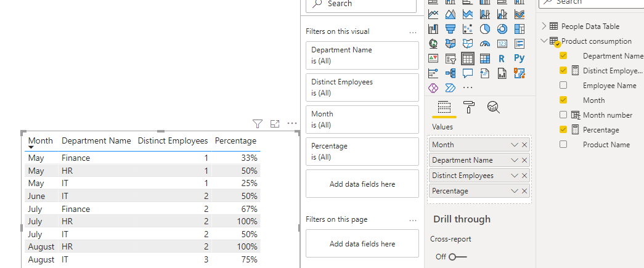
Task: Uncheck the Distinct Employees field
Action: (563, 70)
